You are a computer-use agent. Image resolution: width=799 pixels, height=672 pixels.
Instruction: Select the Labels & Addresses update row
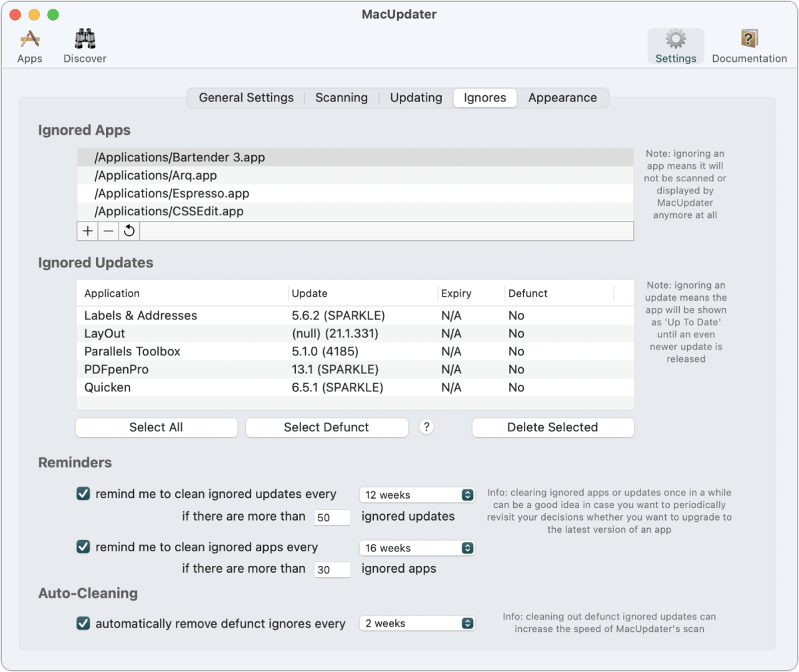click(x=355, y=315)
